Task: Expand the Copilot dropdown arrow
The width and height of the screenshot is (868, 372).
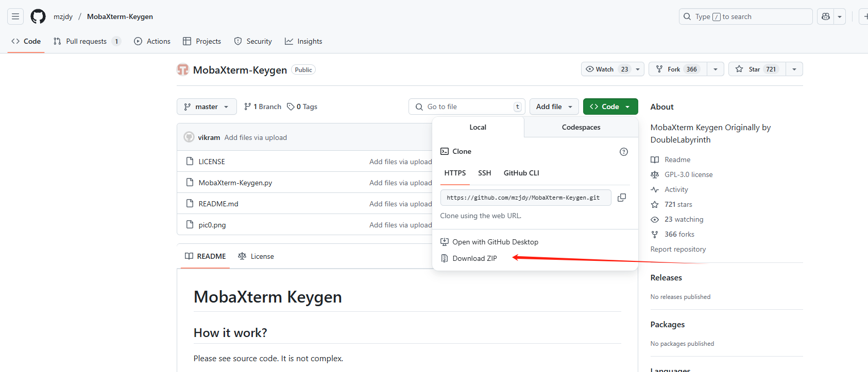Action: point(840,16)
